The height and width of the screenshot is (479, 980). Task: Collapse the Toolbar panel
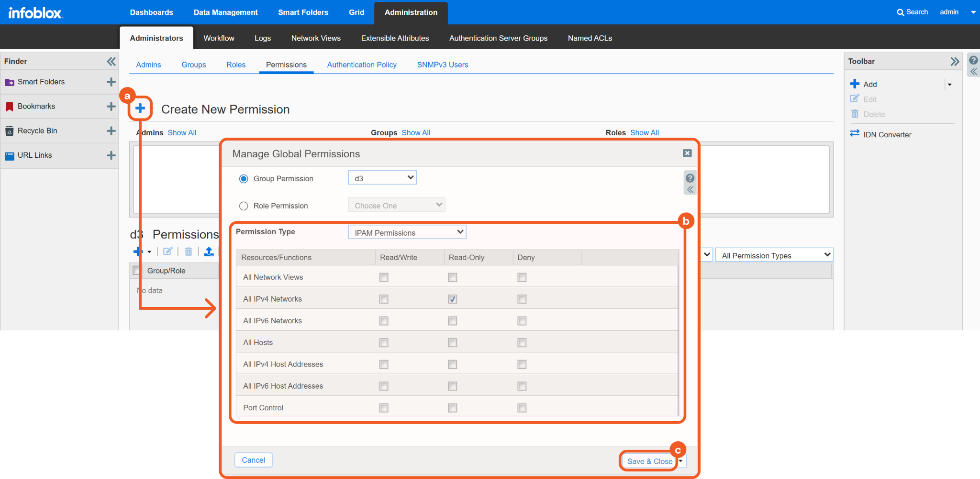[955, 61]
